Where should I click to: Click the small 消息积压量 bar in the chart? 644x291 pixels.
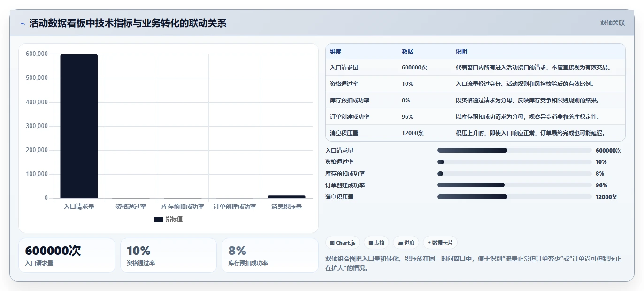point(286,197)
